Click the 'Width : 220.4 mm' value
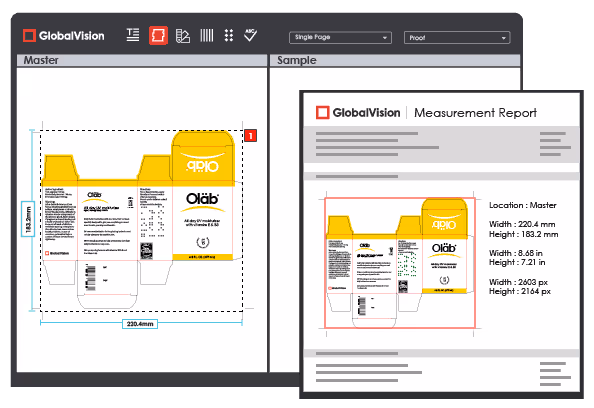Screen dimensions: 594x408 [522, 224]
